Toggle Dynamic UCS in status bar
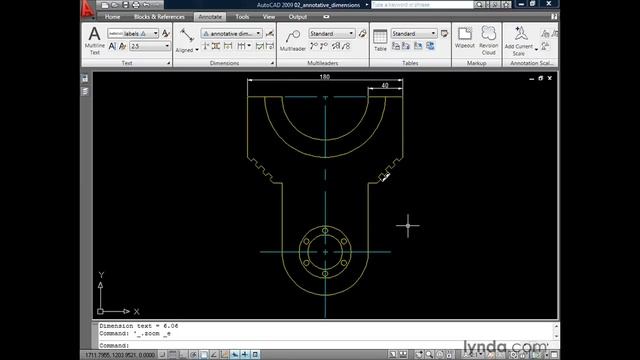The width and height of the screenshot is (640, 360). coord(224,355)
